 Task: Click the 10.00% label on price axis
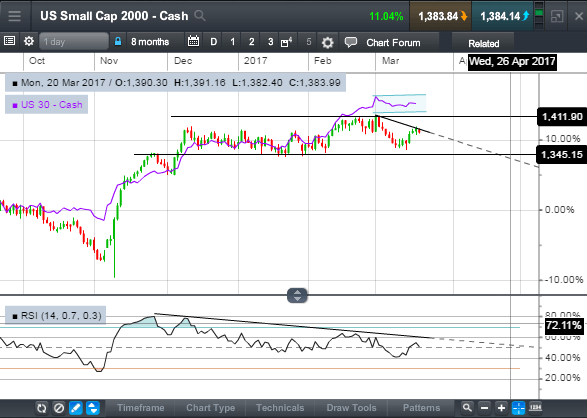point(563,139)
